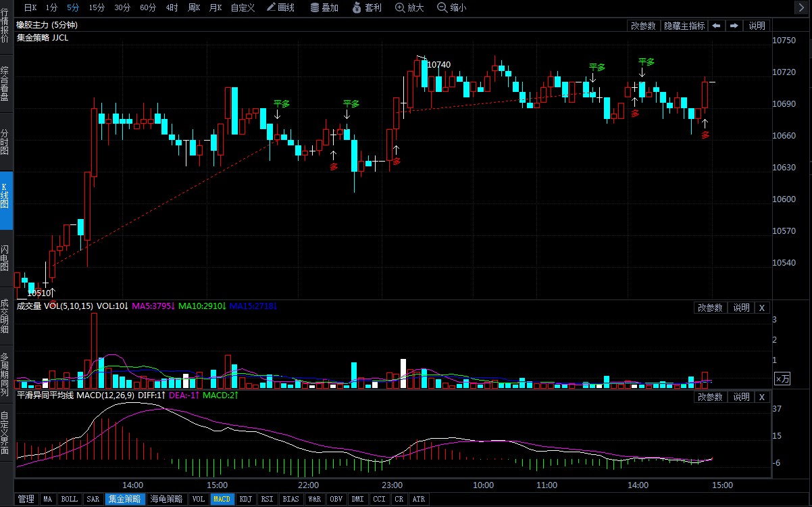This screenshot has width=812, height=507.
Task: Open the 自定义 period option
Action: pos(243,7)
